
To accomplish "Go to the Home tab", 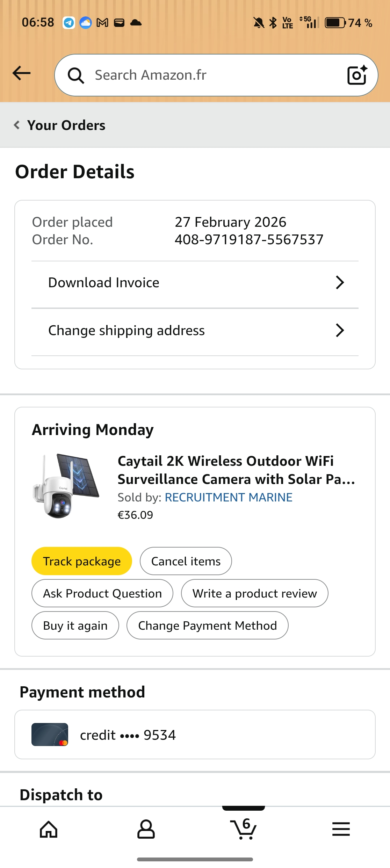I will point(49,829).
